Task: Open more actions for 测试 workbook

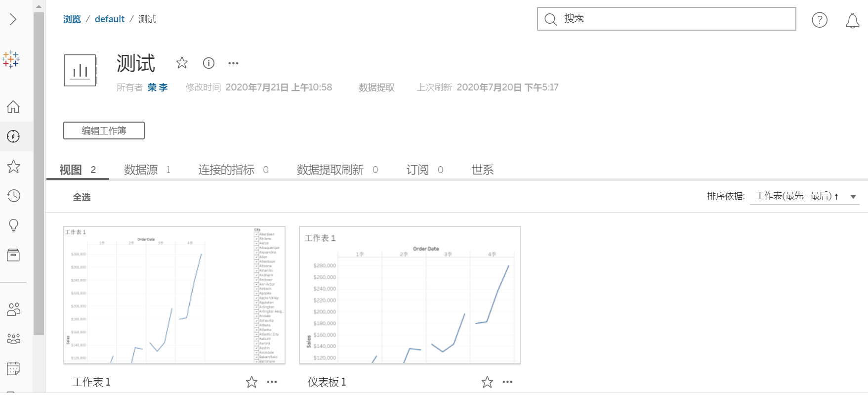Action: tap(233, 63)
